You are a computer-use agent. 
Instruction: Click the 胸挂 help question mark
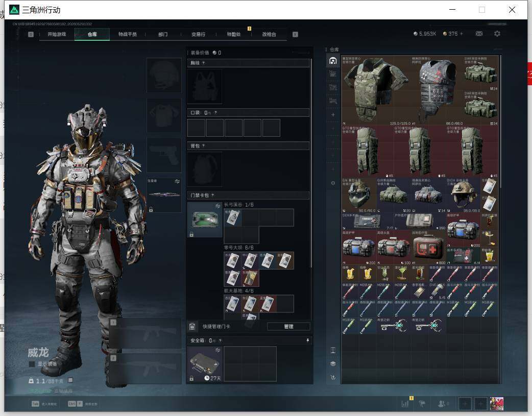(x=203, y=63)
